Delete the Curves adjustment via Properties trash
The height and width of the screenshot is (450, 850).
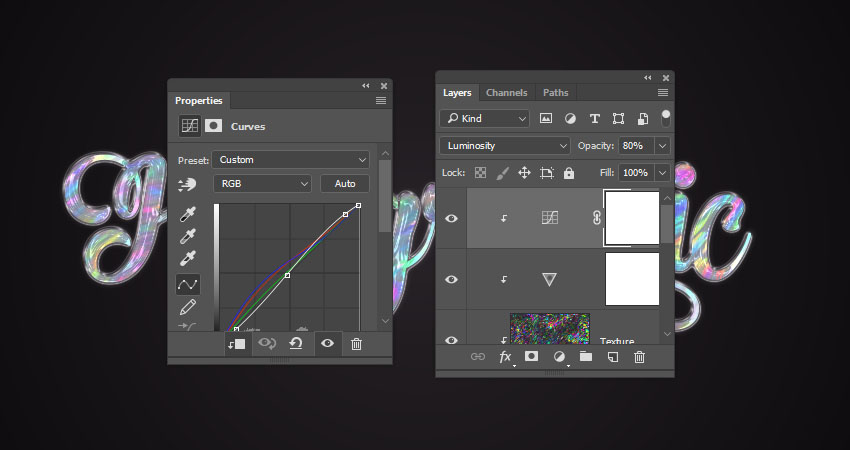click(x=356, y=344)
